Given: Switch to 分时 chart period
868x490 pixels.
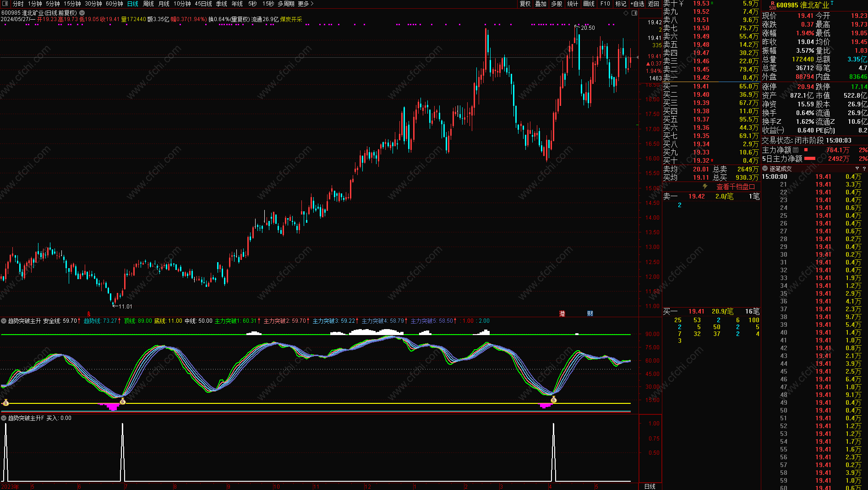Looking at the screenshot, I should pos(18,4).
